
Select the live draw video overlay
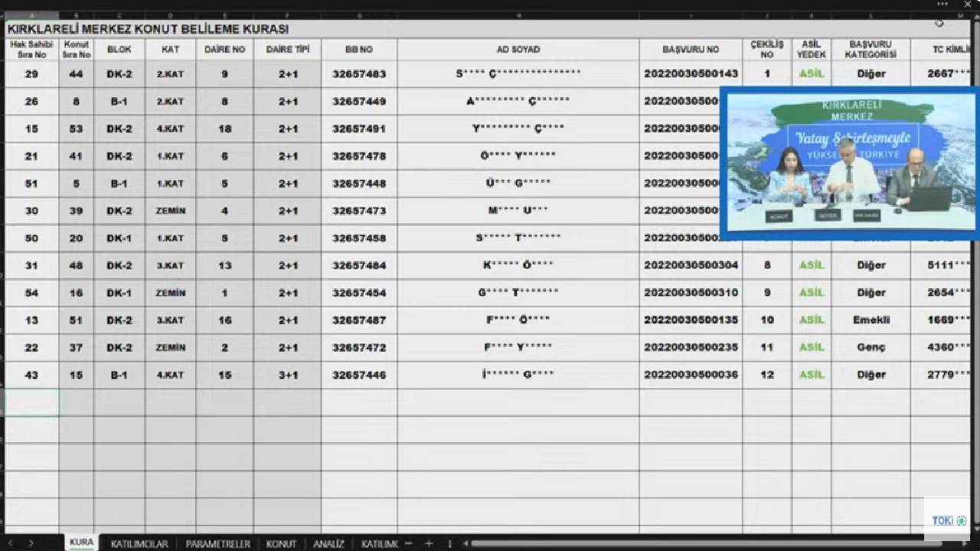pyautogui.click(x=848, y=163)
